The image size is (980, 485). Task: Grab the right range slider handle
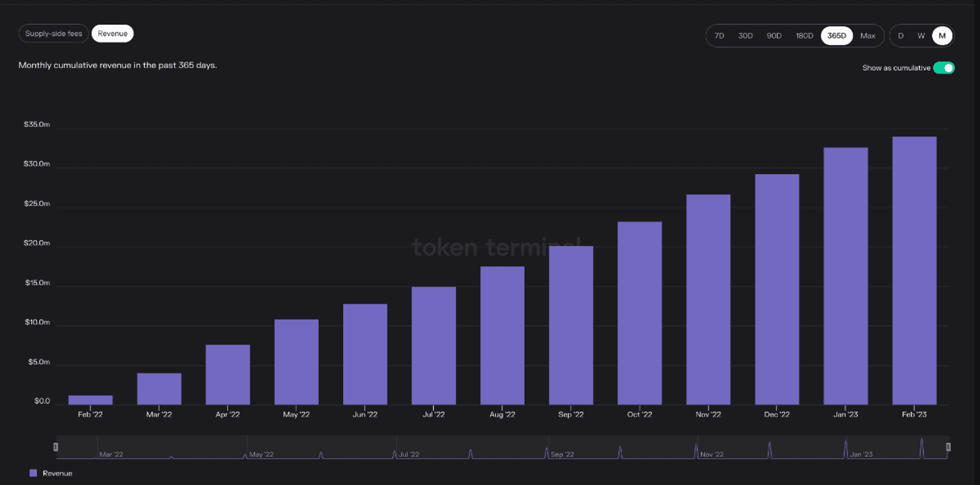tap(948, 447)
